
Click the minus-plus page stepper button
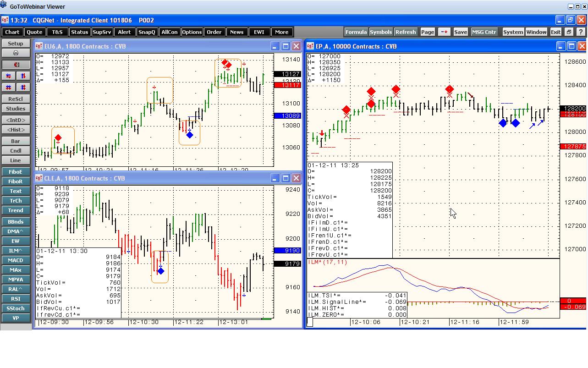[x=444, y=32]
